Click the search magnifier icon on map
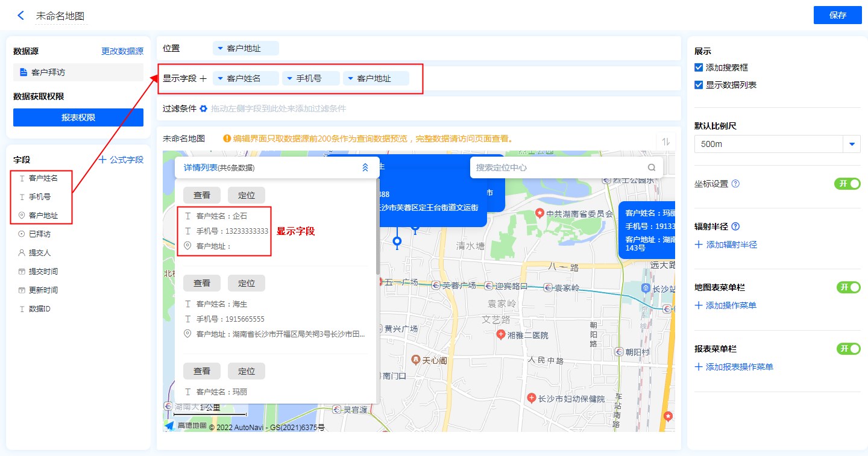This screenshot has width=868, height=456. tap(652, 167)
